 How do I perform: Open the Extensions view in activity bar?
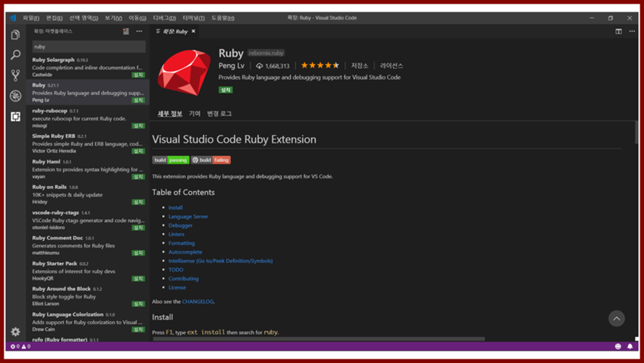pos(15,116)
